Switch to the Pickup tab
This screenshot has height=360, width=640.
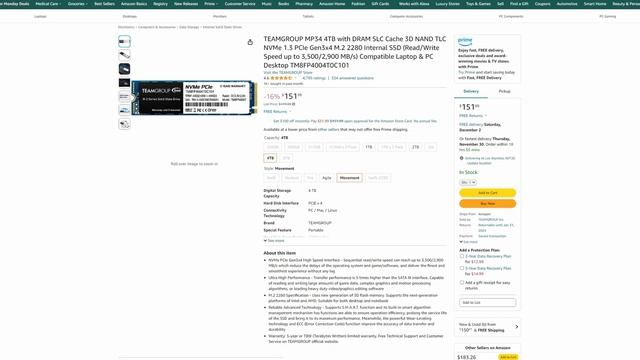(x=504, y=91)
